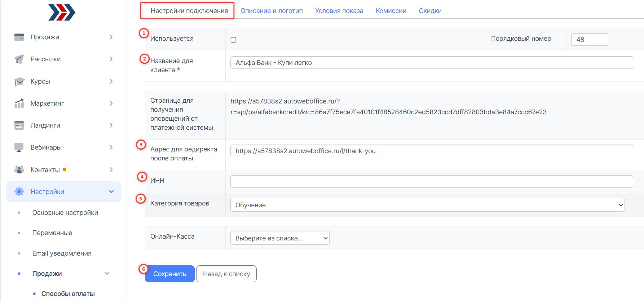Click the AutoWebOffice logo icon
The height and width of the screenshot is (301, 644).
tap(62, 13)
